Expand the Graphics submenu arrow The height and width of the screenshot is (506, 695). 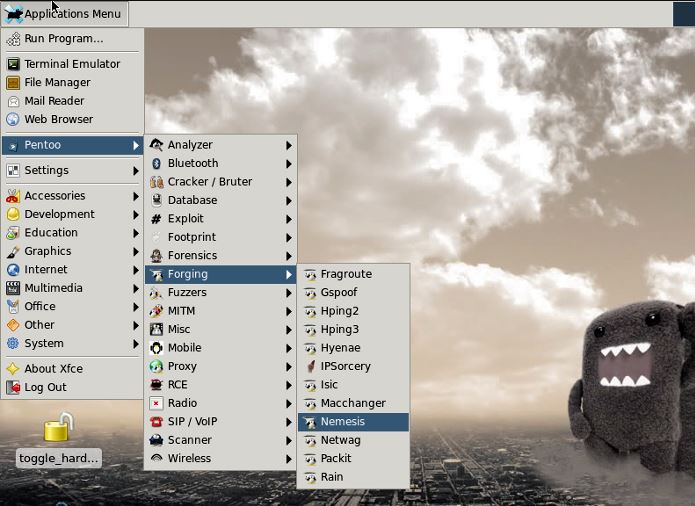136,252
